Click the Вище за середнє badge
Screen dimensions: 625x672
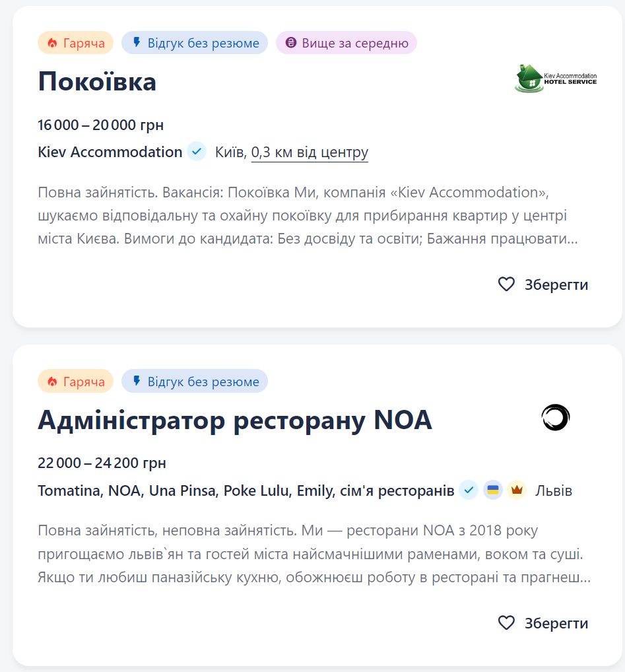(x=346, y=42)
